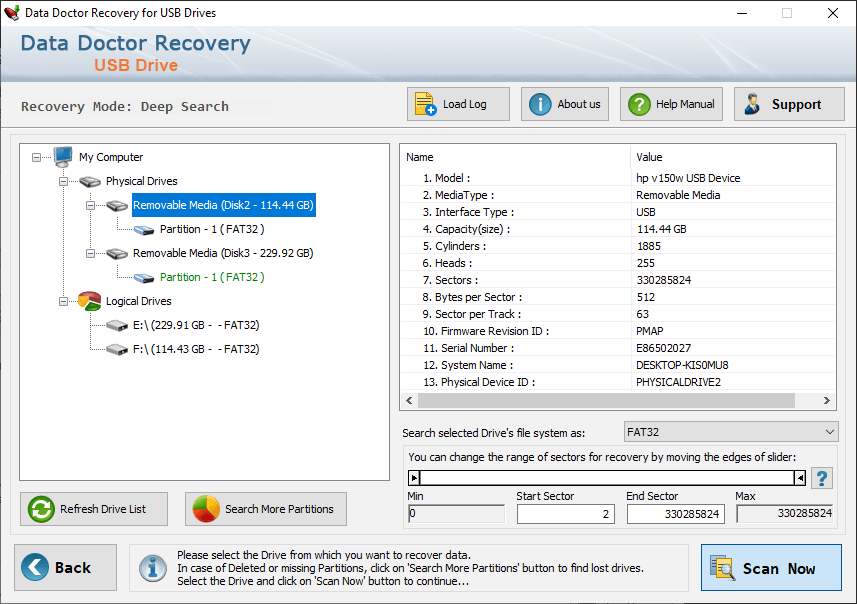The height and width of the screenshot is (604, 857).
Task: Click the Firmware Revision ID value PMAP
Action: click(x=650, y=331)
